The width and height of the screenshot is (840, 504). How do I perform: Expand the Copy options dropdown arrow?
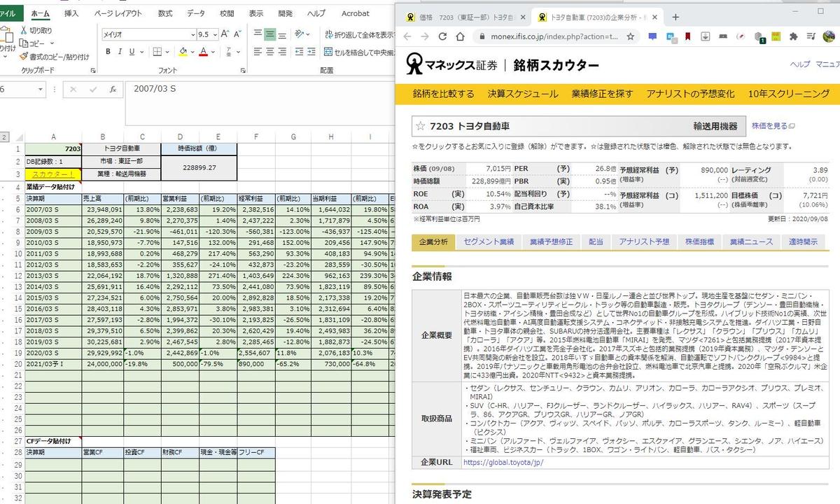(50, 43)
